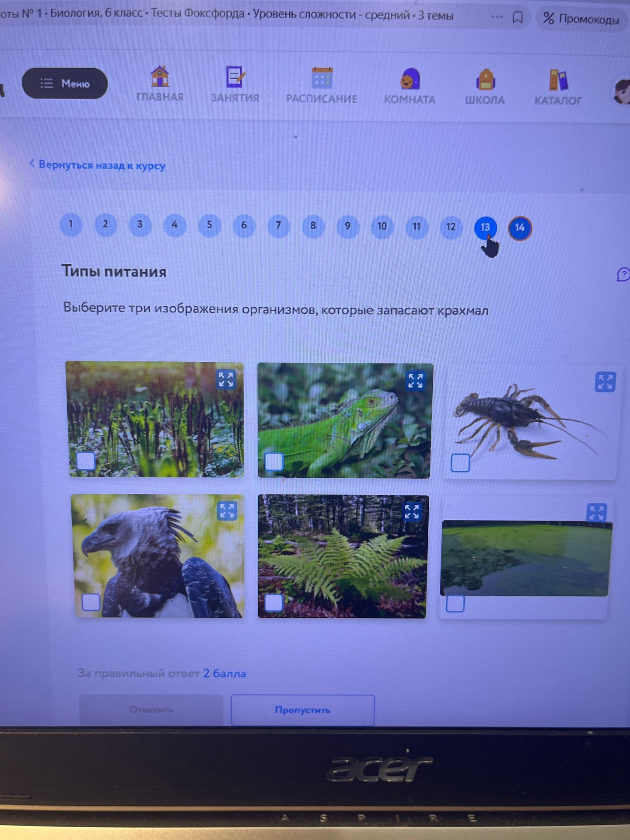Enlarge the crayfish image
630x840 pixels.
tap(605, 382)
